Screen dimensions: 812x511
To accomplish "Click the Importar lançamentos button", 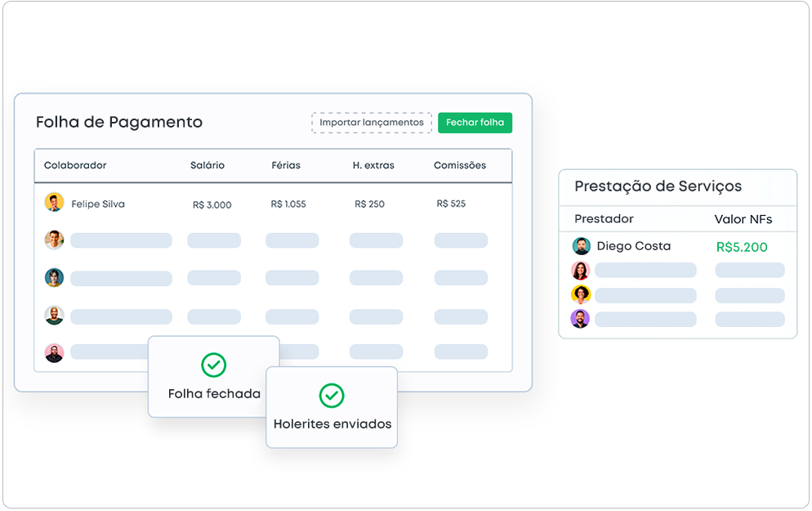I will point(372,123).
